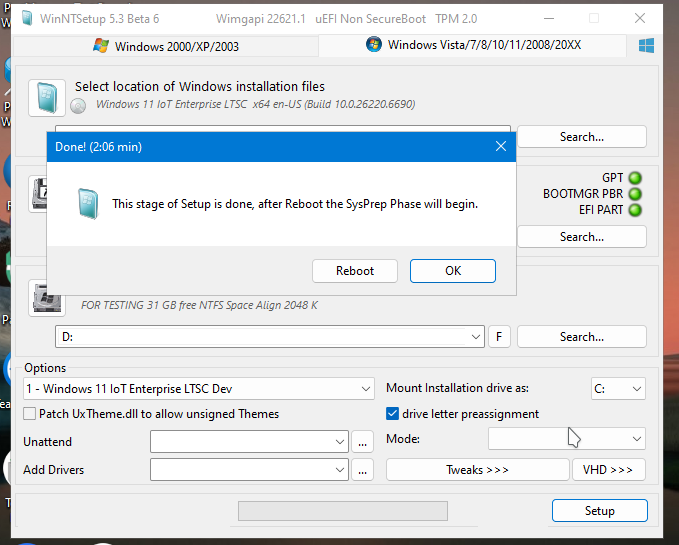Click the SysPrep Phase message text

[x=295, y=204]
